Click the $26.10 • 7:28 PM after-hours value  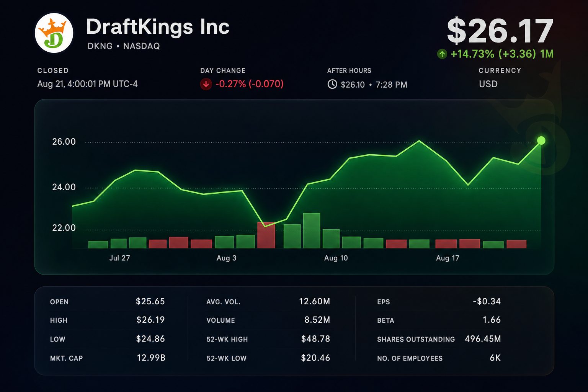(374, 85)
